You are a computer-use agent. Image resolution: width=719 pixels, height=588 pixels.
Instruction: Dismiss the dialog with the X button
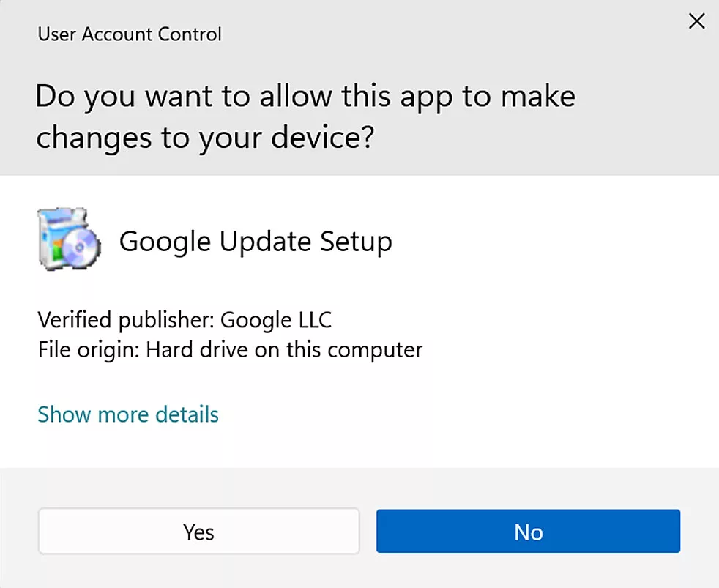point(696,21)
